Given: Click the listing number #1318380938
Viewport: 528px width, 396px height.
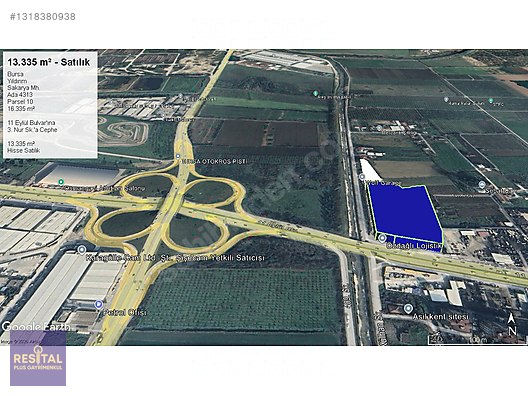Looking at the screenshot, I should pos(43,17).
